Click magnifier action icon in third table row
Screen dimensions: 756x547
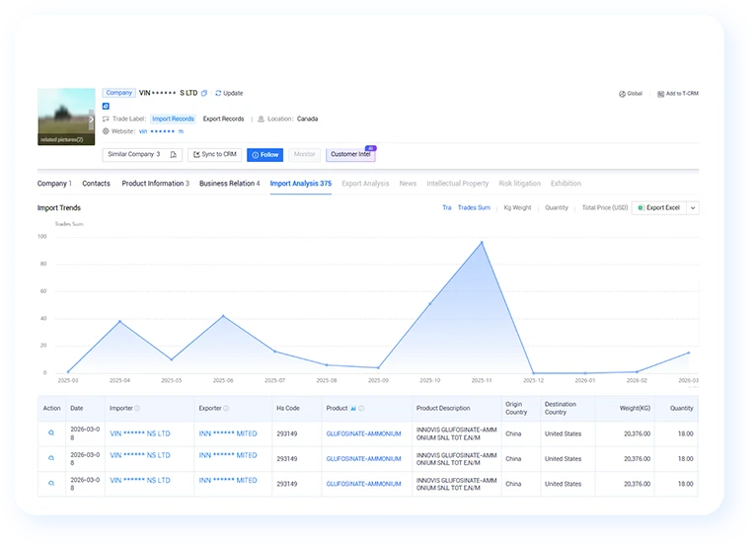(51, 484)
